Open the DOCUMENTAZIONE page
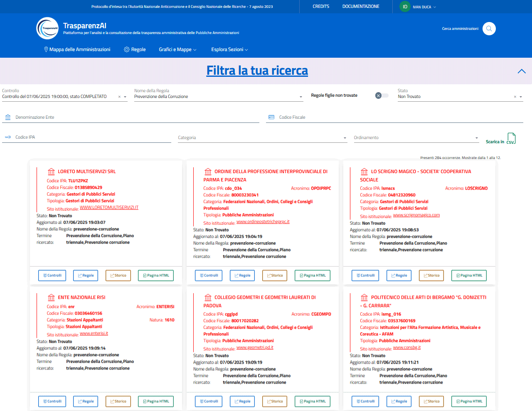 [x=361, y=7]
